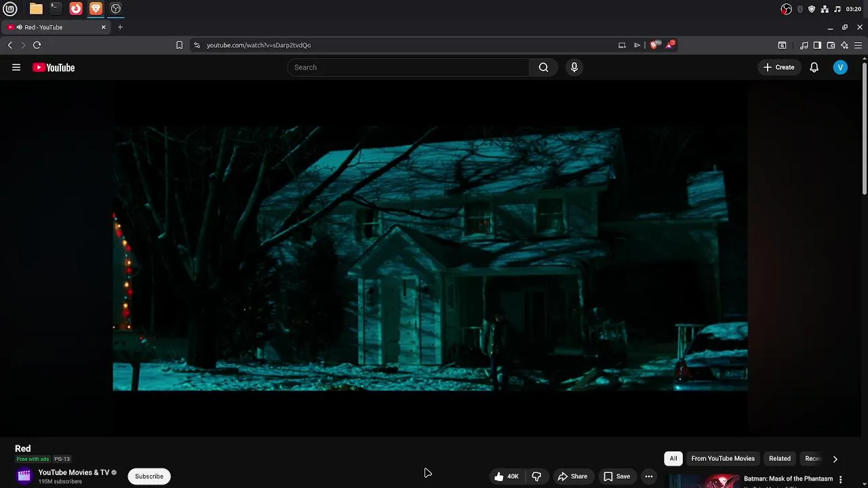Open the Files folder icon in panel
Image resolution: width=868 pixels, height=488 pixels.
pos(36,9)
